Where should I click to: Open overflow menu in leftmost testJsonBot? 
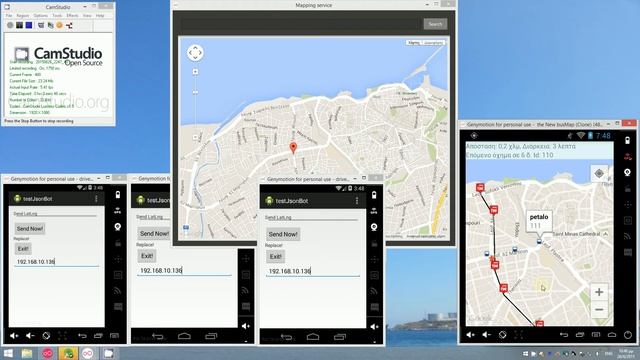[96, 199]
